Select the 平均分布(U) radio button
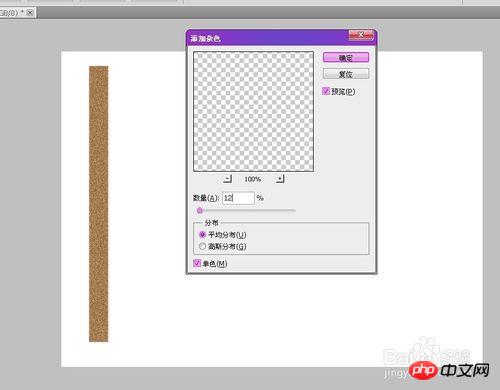 point(202,235)
